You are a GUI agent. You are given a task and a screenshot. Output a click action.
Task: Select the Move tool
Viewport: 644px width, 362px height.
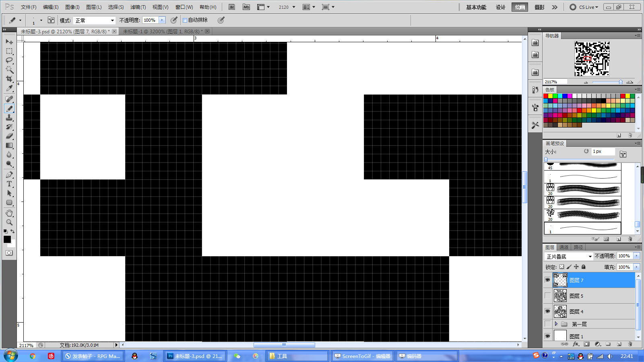9,42
